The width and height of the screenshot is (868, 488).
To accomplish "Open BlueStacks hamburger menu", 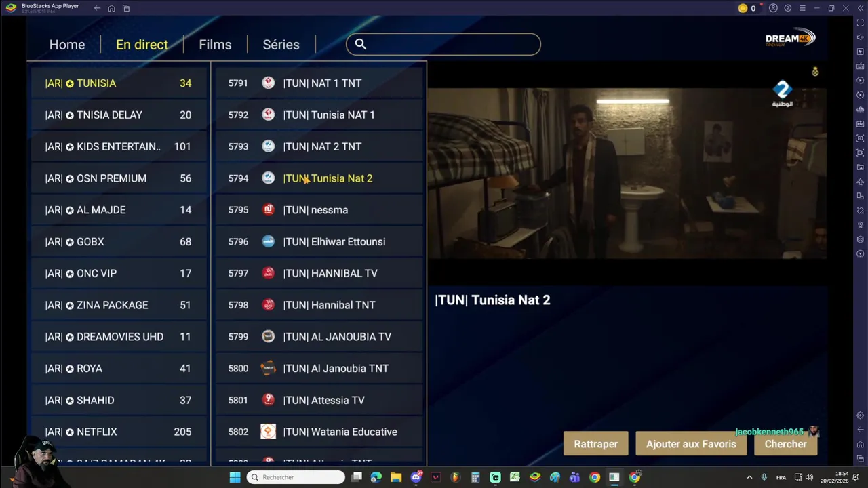I will click(802, 8).
